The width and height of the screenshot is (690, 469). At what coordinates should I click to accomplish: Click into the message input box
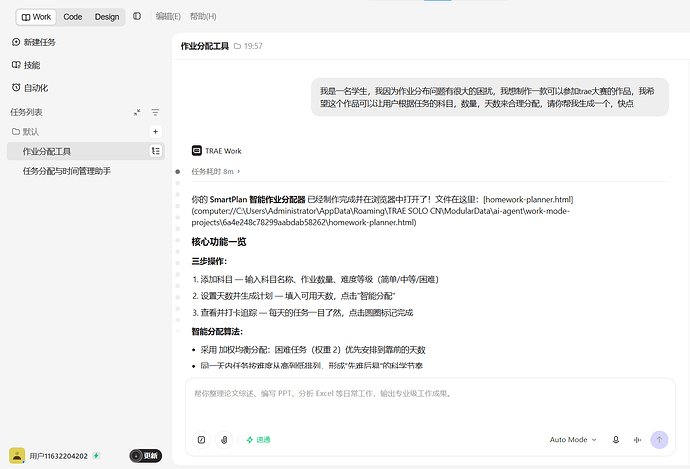click(x=430, y=407)
